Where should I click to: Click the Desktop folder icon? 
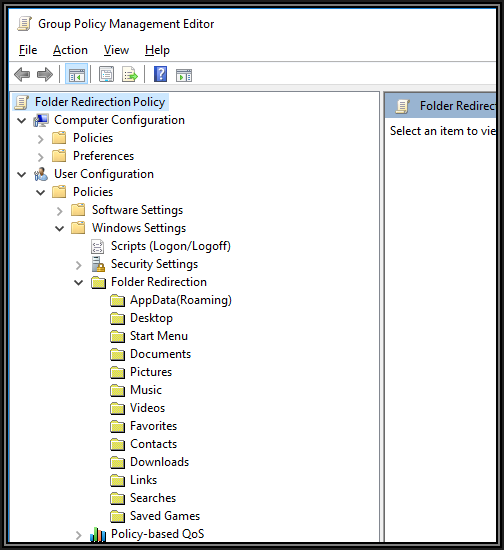[117, 318]
